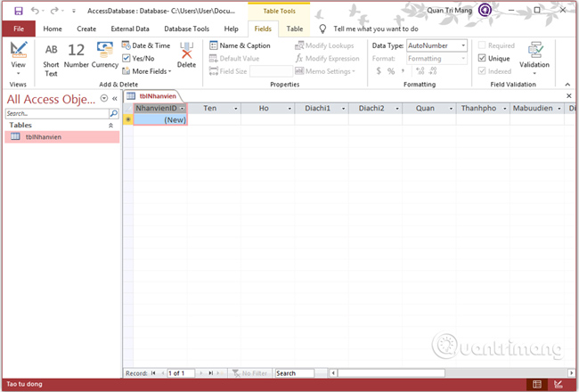579x392 pixels.
Task: Delete the selected field
Action: pyautogui.click(x=186, y=55)
